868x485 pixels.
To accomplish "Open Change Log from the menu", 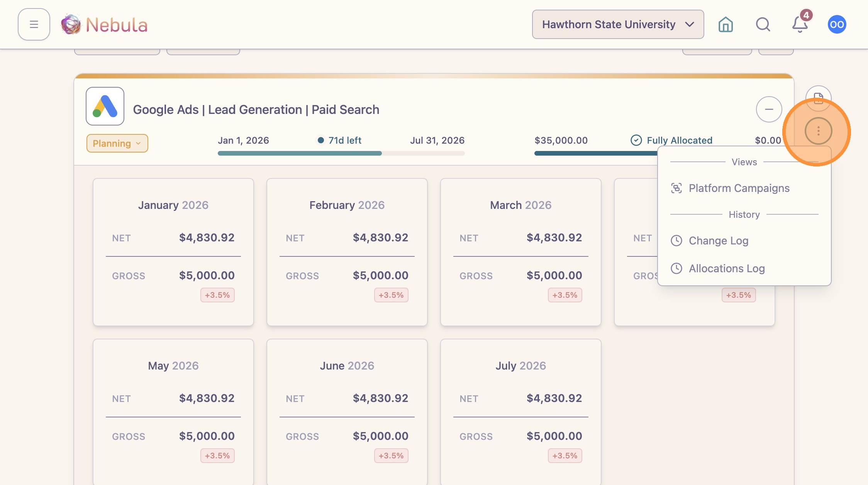I will [x=744, y=241].
